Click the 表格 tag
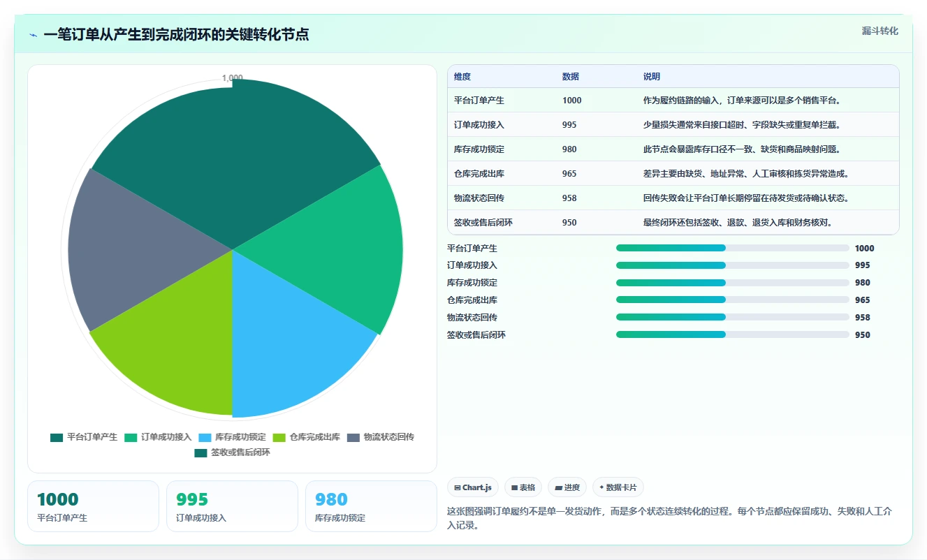927x560 pixels. click(523, 487)
